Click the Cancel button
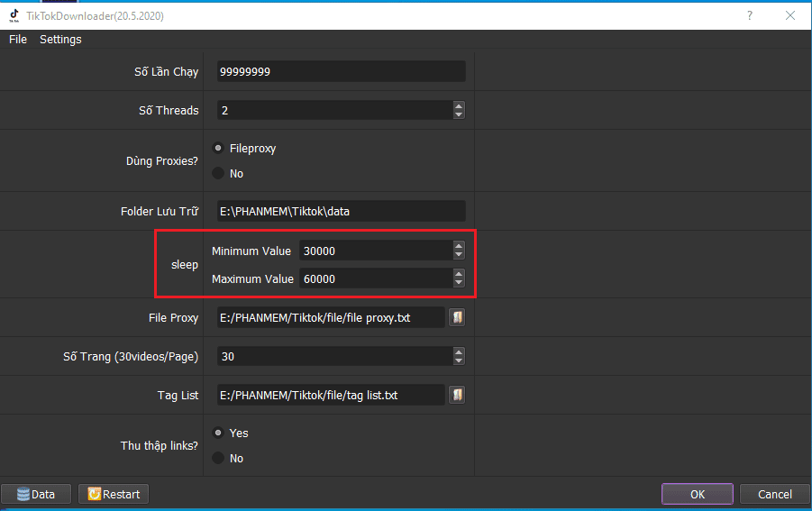812x511 pixels. point(774,494)
